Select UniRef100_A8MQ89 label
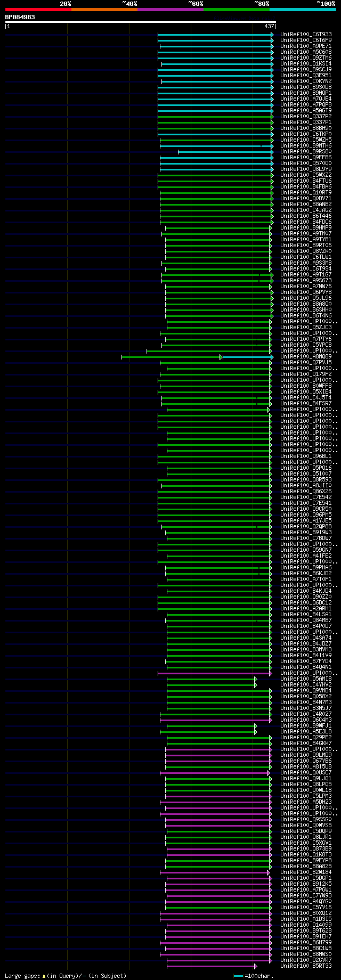This screenshot has height=980, width=341. tap(306, 357)
